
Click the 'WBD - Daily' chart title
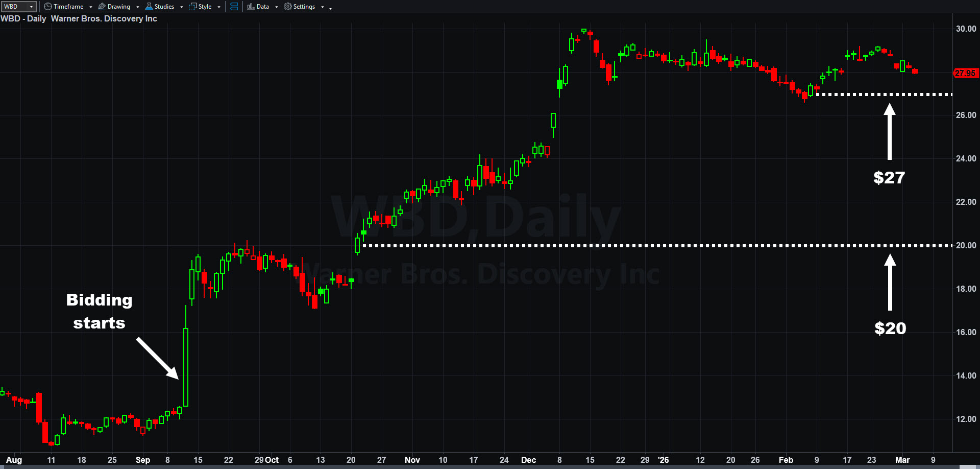click(23, 19)
